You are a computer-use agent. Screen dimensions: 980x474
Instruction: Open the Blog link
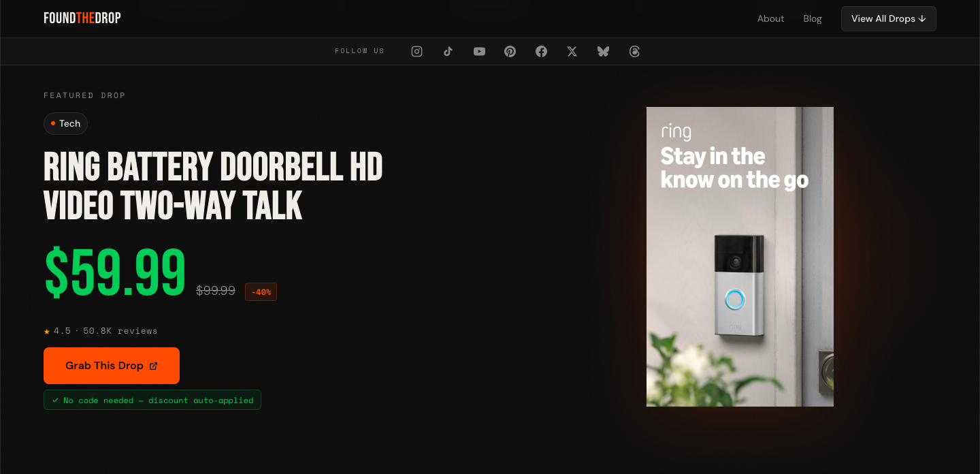point(813,18)
